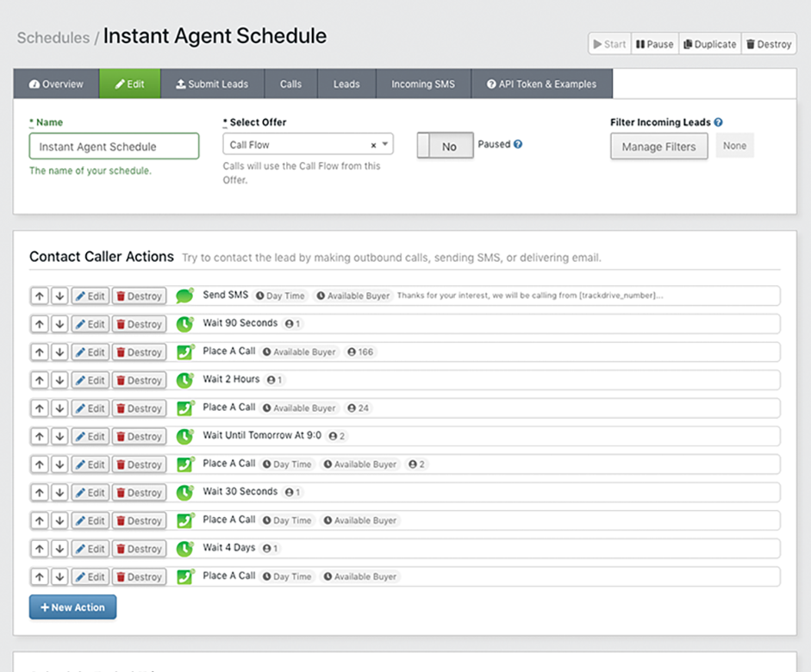Screen dimensions: 811x672
Task: Destroy the Place A Call 166 action
Action: tap(140, 352)
